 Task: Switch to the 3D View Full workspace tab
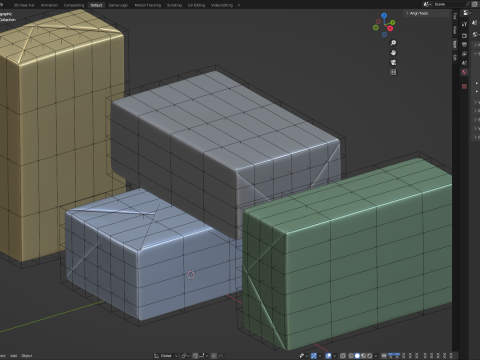[x=24, y=5]
